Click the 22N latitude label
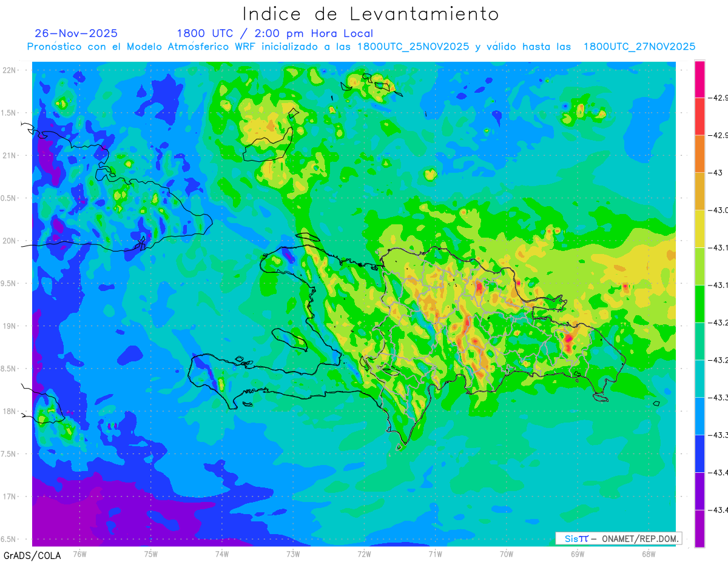Image resolution: width=728 pixels, height=562 pixels. coord(9,70)
